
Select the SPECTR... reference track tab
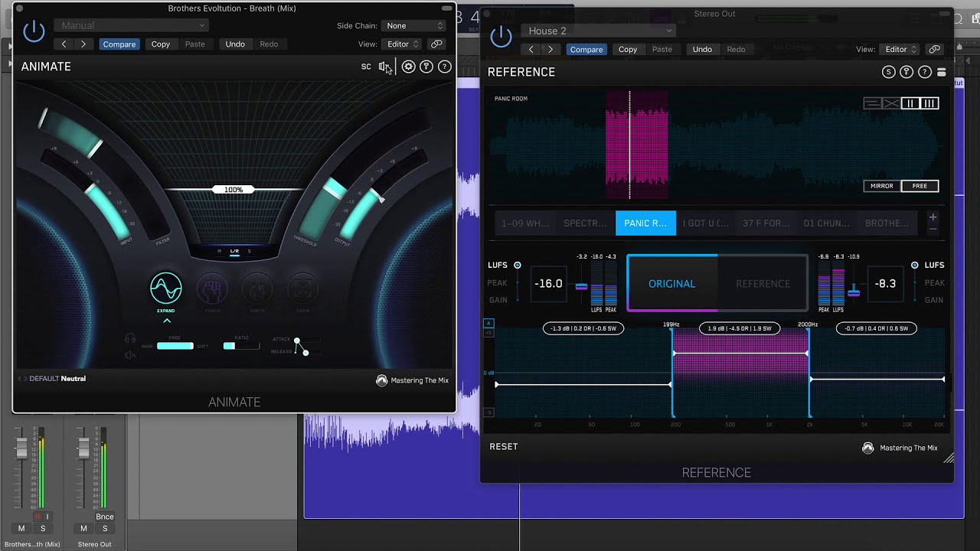(585, 223)
